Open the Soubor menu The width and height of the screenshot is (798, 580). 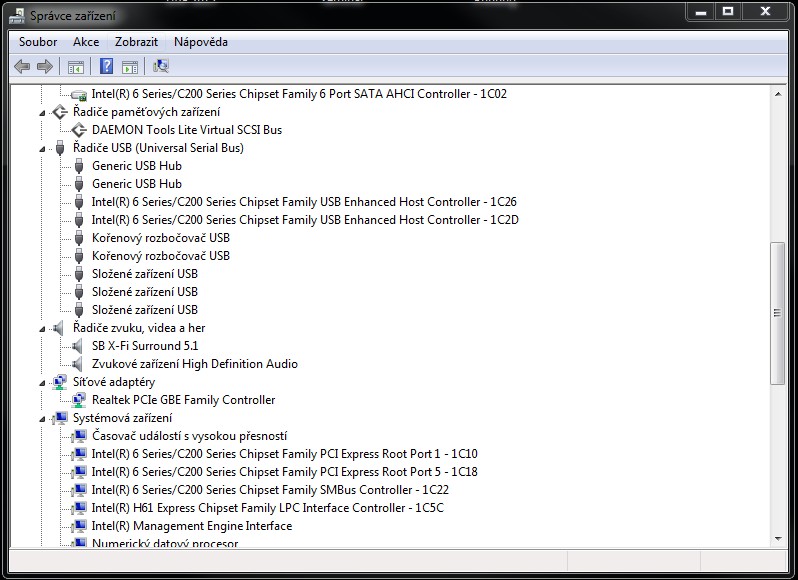click(x=38, y=42)
